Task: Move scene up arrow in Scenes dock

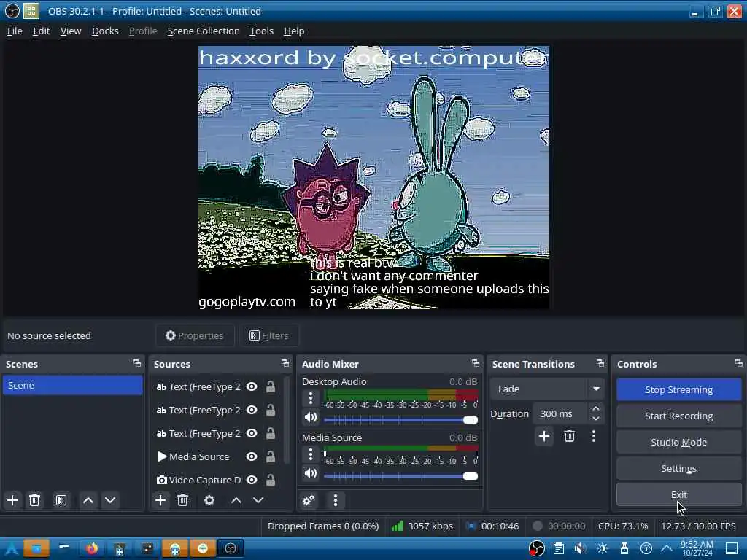Action: tap(88, 500)
